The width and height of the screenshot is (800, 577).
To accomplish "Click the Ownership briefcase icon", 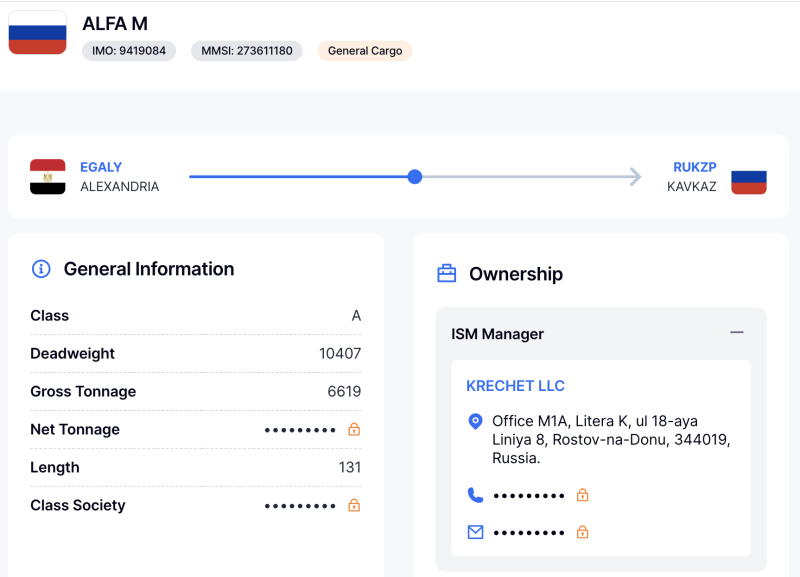I will point(446,274).
